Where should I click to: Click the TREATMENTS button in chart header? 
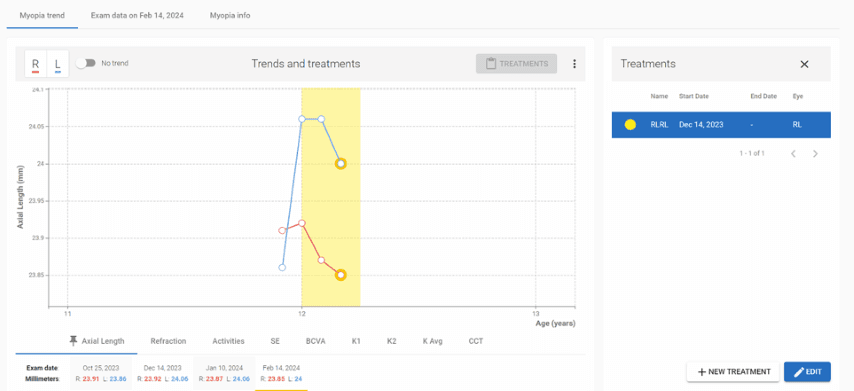pyautogui.click(x=516, y=64)
